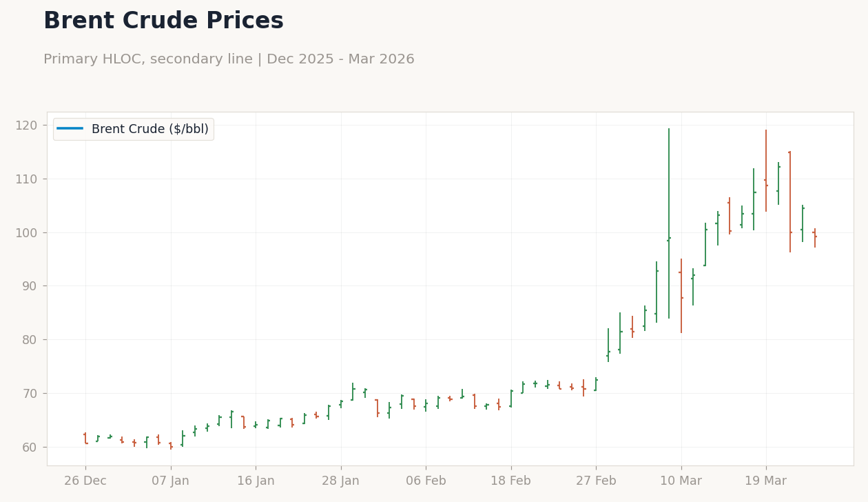Click the 90 y-axis tick label
The width and height of the screenshot is (868, 502).
[x=30, y=286]
